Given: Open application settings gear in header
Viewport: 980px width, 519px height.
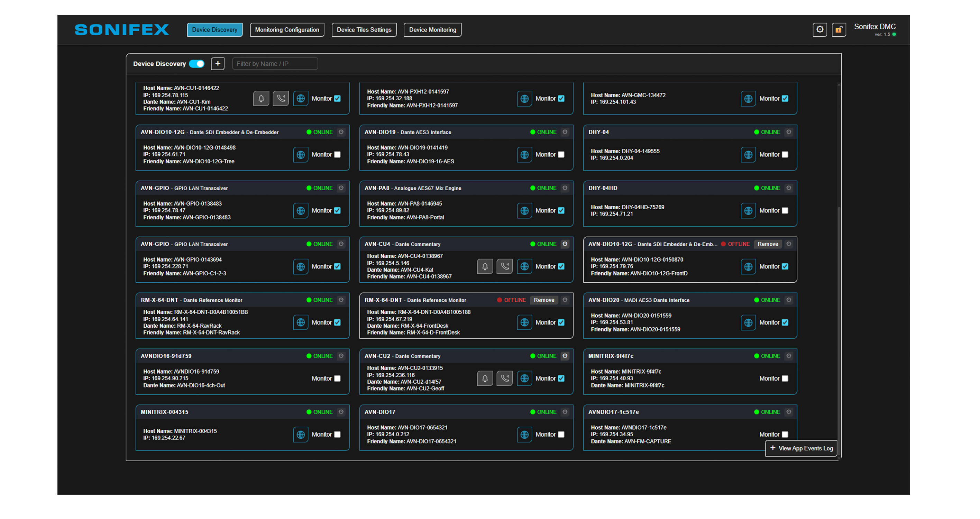Looking at the screenshot, I should (820, 30).
